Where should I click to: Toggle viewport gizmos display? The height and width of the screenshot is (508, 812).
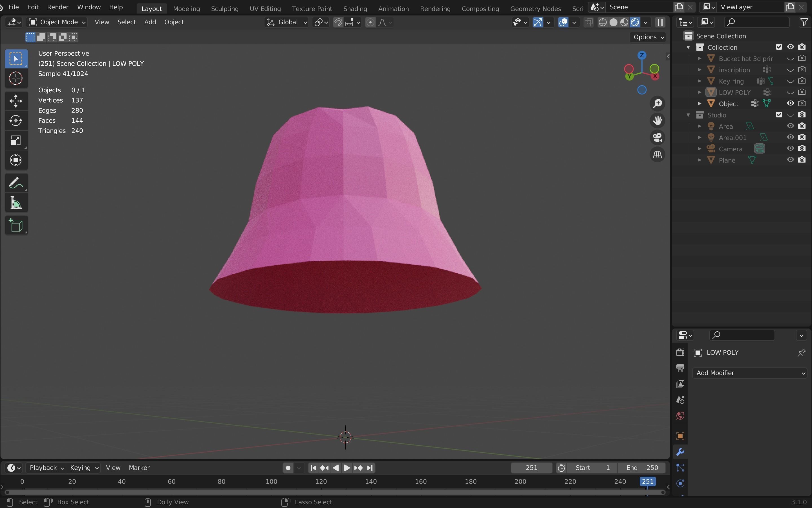538,23
